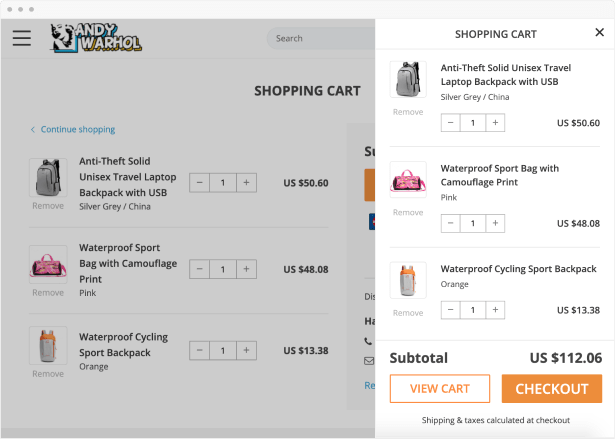Increase Waterproof Sport Bag quantity in side panel
Viewport: 615px width, 439px height.
(496, 223)
